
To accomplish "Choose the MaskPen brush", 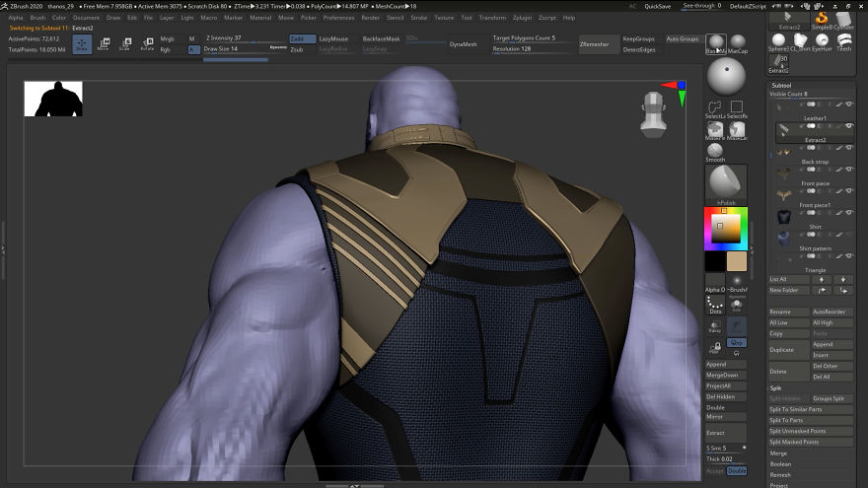I will 715,130.
